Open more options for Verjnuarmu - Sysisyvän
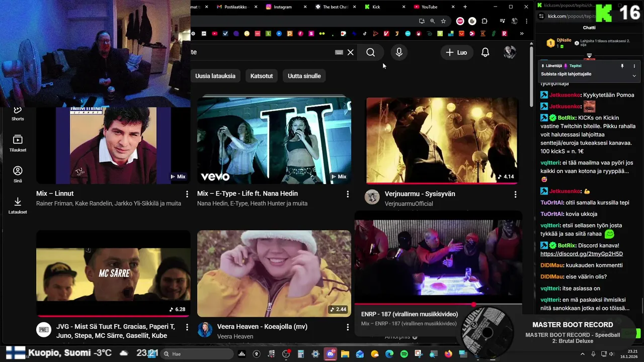The height and width of the screenshot is (362, 644). click(x=515, y=194)
